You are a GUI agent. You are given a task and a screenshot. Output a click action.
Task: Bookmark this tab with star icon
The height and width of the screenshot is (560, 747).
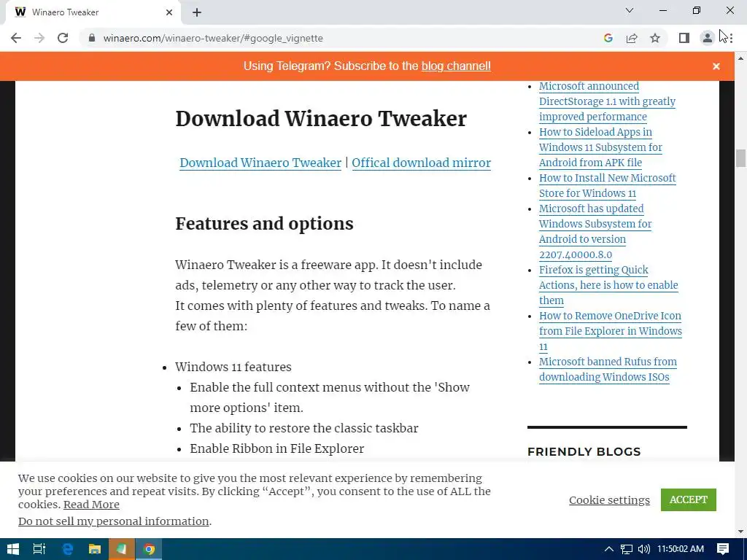655,38
